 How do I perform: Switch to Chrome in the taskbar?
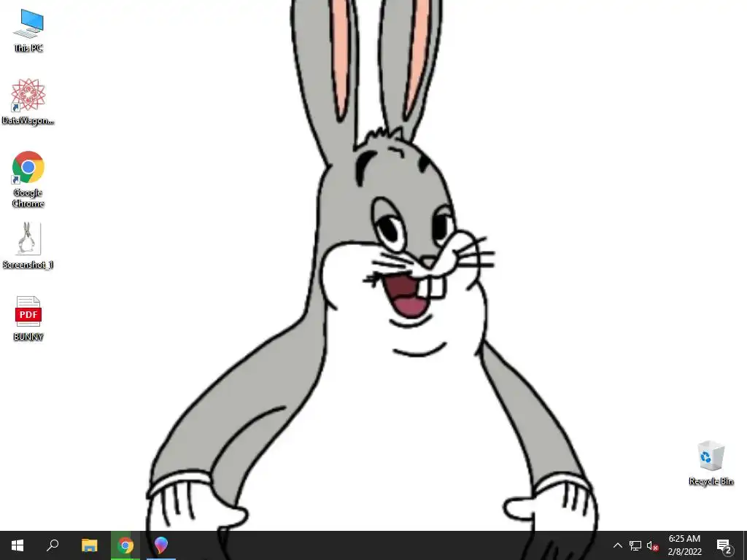point(125,545)
